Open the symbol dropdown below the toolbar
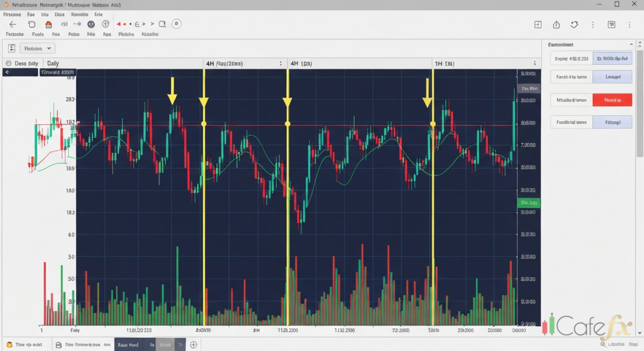644x351 pixels. (x=37, y=48)
